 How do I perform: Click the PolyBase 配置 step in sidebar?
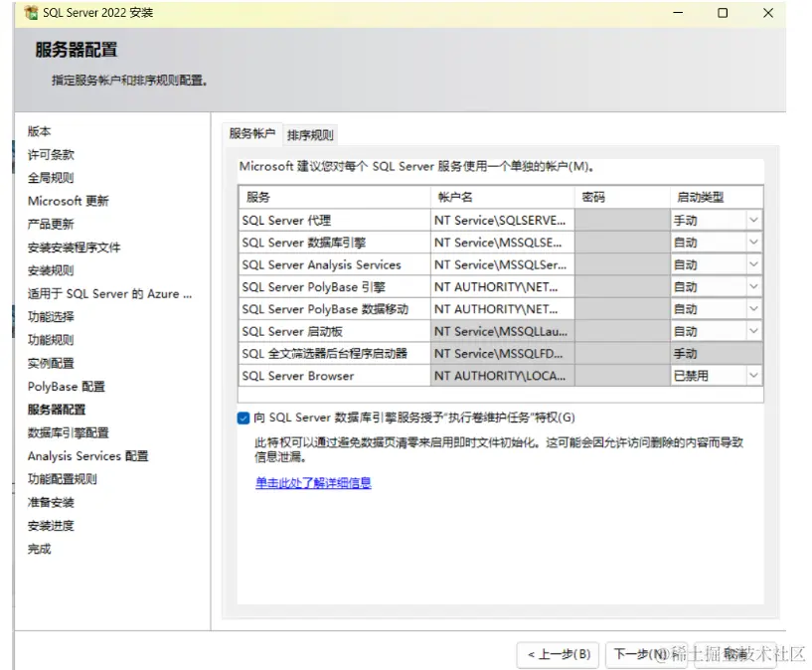[x=67, y=387]
